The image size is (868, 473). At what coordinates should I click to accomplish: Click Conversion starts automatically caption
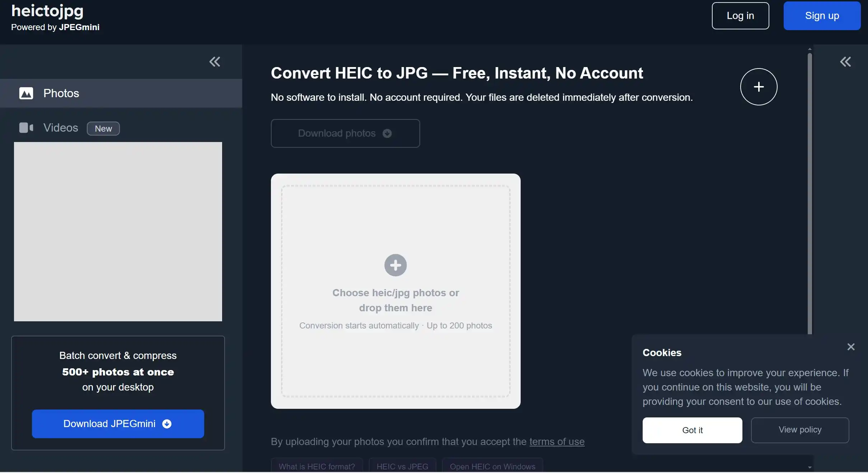pos(395,326)
